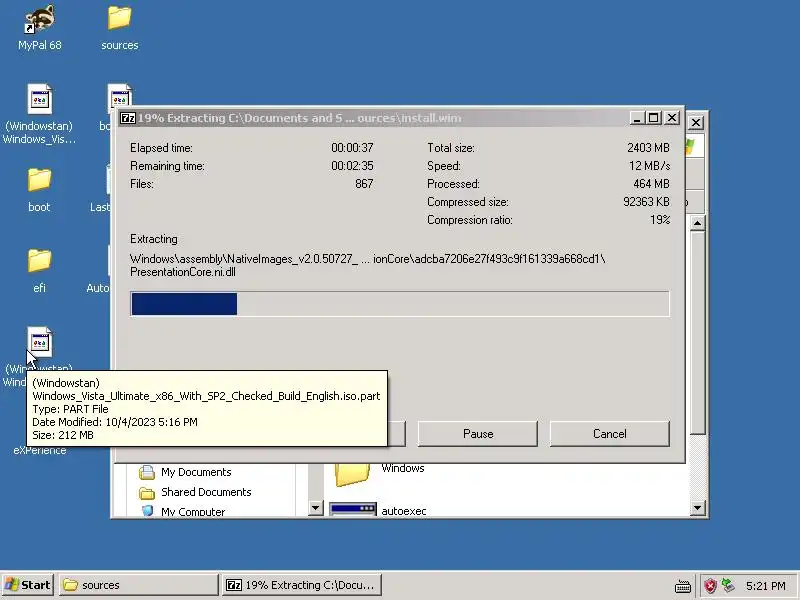The image size is (800, 600).
Task: Select the autoexec file in Explorer
Action: coord(378,510)
